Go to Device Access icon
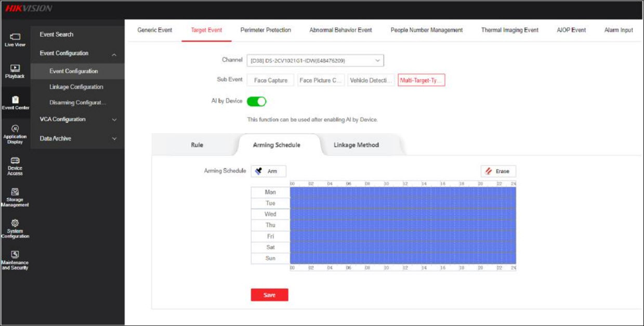 15,165
